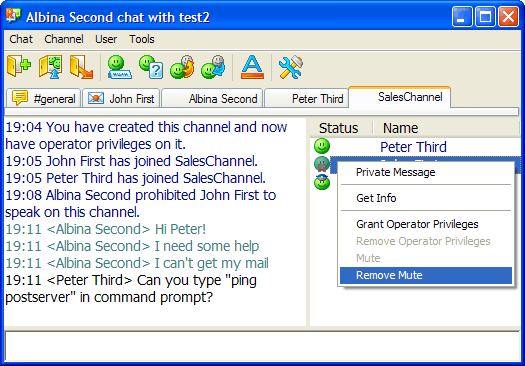Open the Tools menu
525x366 pixels.
pyautogui.click(x=142, y=39)
